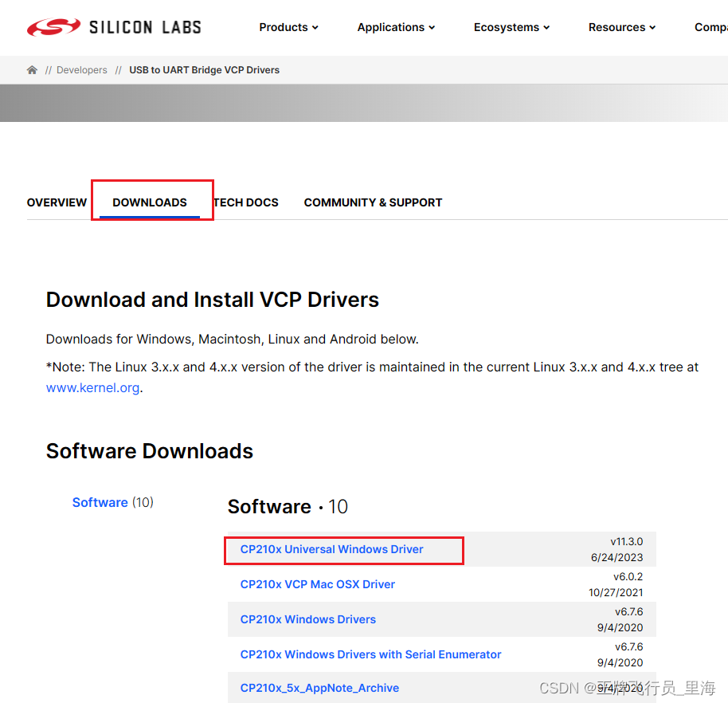Viewport: 728px width, 703px height.
Task: Switch to the Downloads tab
Action: (x=150, y=202)
